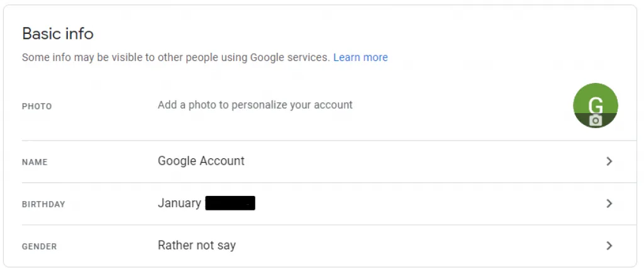Click the white letter G in avatar
Viewport: 644px width, 272px height.
point(596,106)
